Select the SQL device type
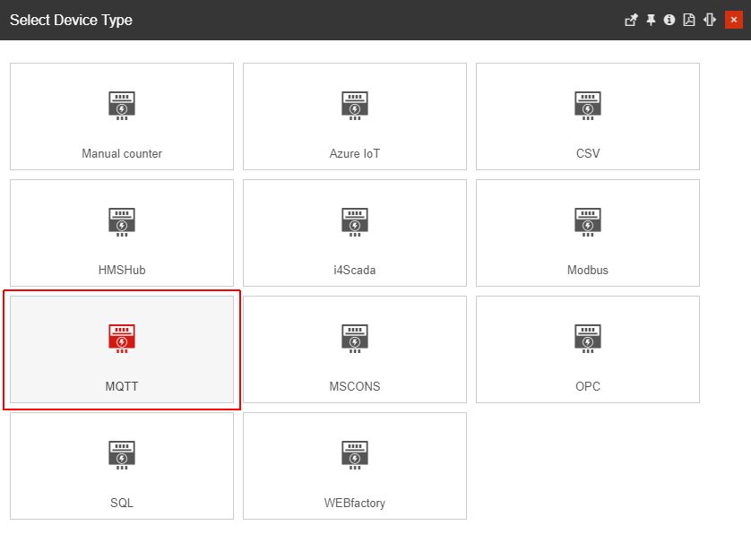This screenshot has width=751, height=560. tap(121, 454)
